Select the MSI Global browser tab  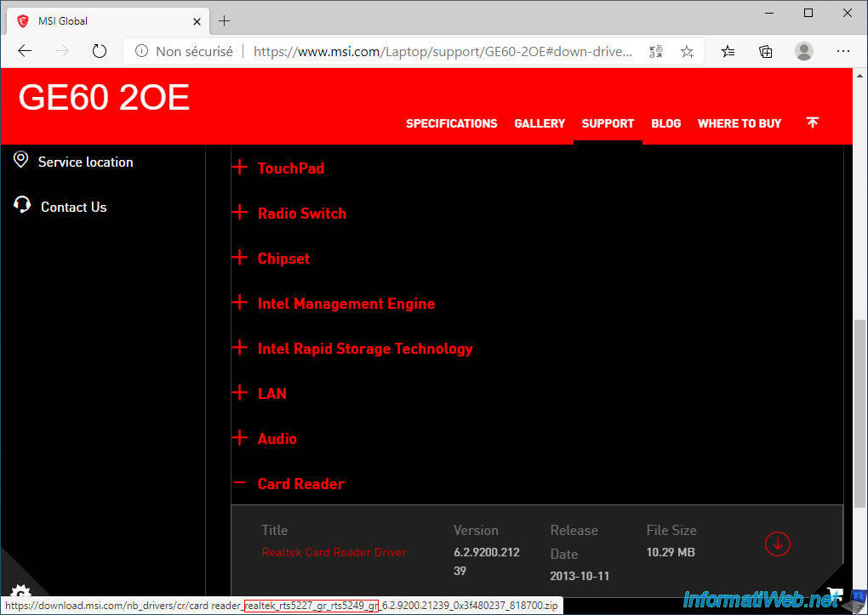coord(108,21)
